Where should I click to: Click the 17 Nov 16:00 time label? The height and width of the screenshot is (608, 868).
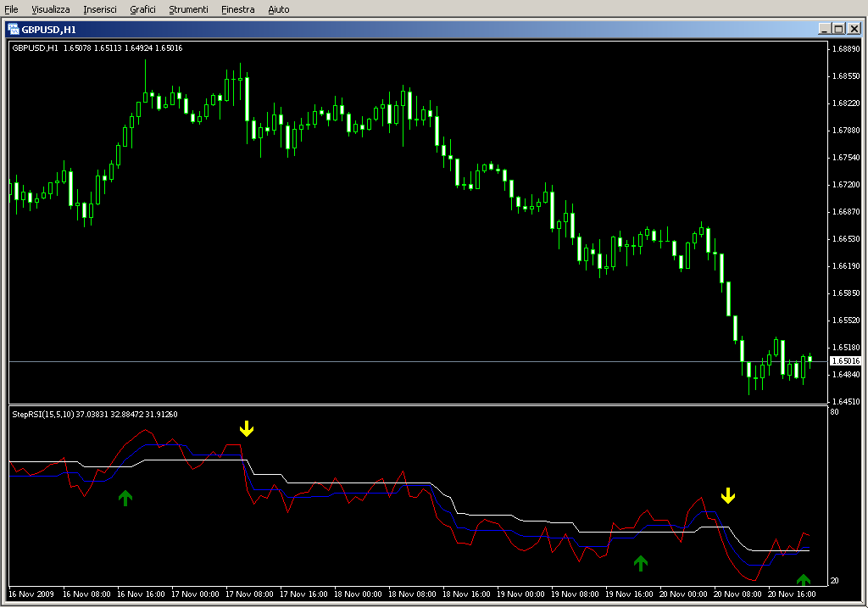303,594
